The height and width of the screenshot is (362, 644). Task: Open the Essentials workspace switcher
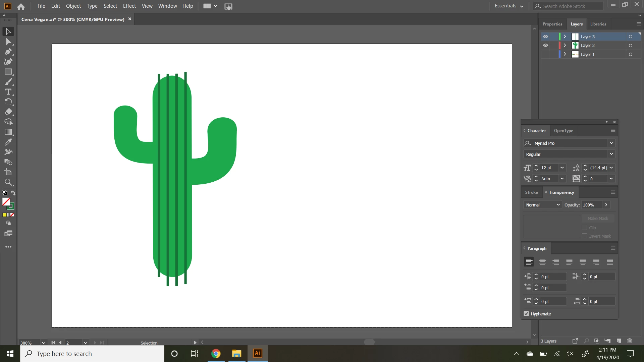[x=509, y=6]
